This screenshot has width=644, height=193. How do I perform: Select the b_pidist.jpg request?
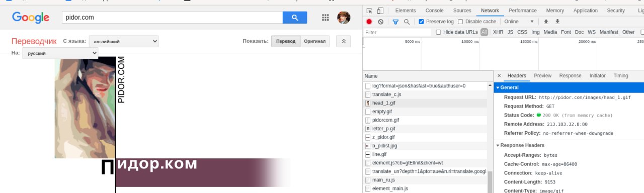(x=425, y=146)
